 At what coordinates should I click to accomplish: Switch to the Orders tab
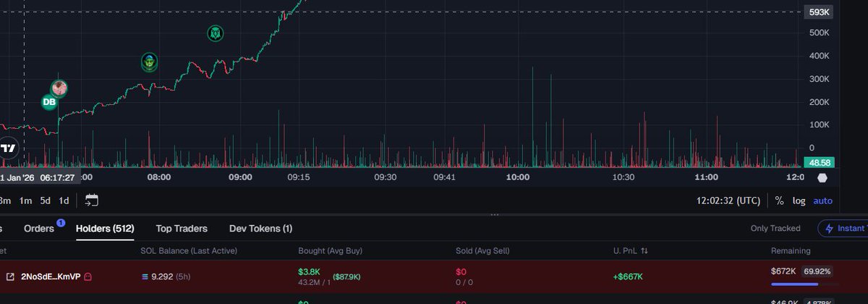pyautogui.click(x=39, y=229)
